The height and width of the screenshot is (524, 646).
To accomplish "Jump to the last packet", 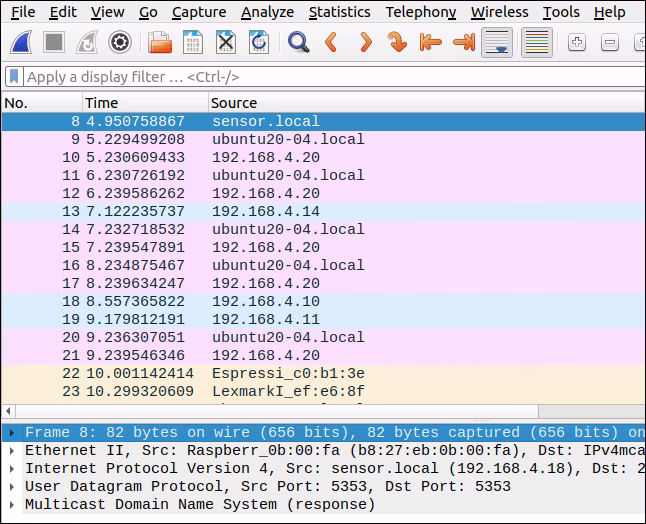I will (464, 42).
